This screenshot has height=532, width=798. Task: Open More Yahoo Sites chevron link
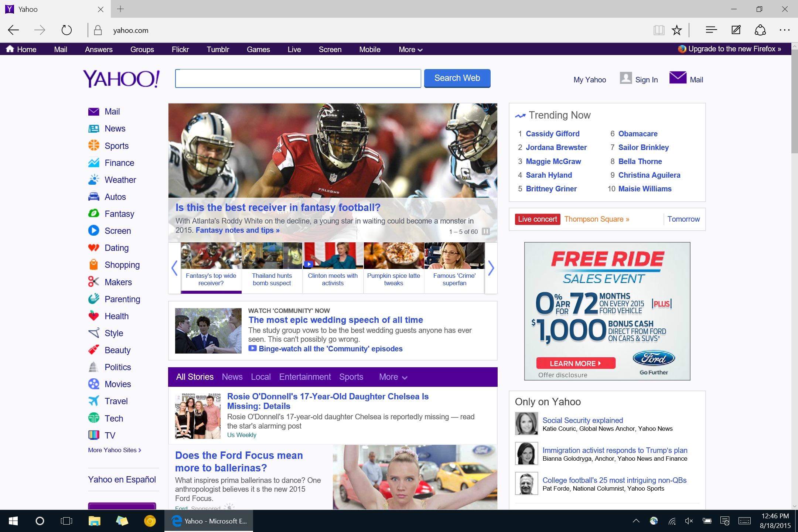(x=115, y=450)
